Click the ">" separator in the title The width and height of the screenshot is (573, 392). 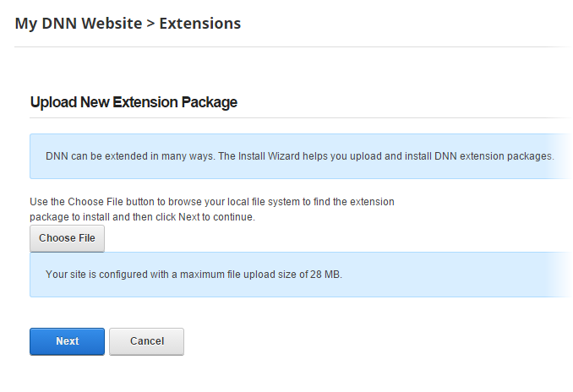(150, 24)
